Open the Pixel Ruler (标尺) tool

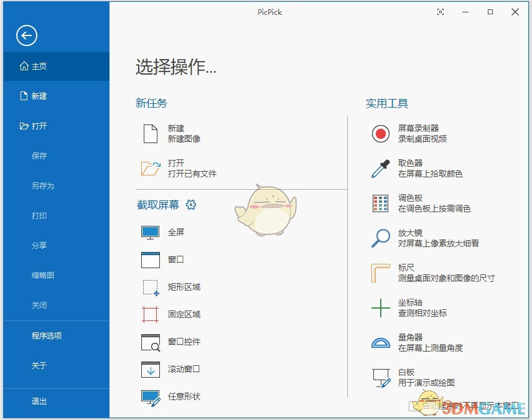[380, 273]
